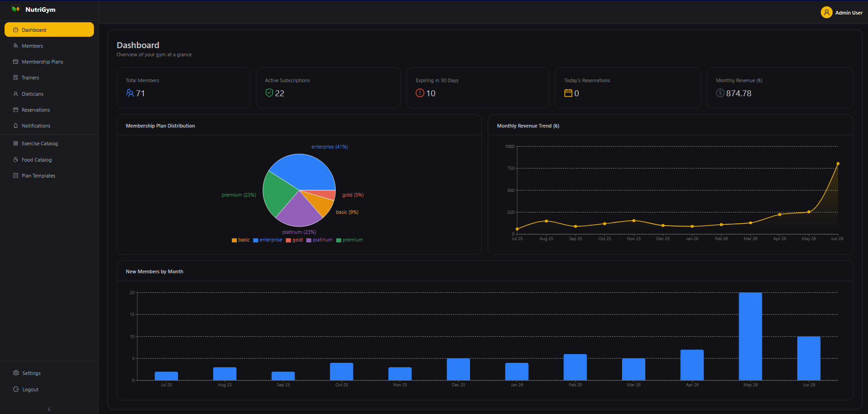
Task: Click the Jul 25 bar in New Members
Action: [x=166, y=376]
